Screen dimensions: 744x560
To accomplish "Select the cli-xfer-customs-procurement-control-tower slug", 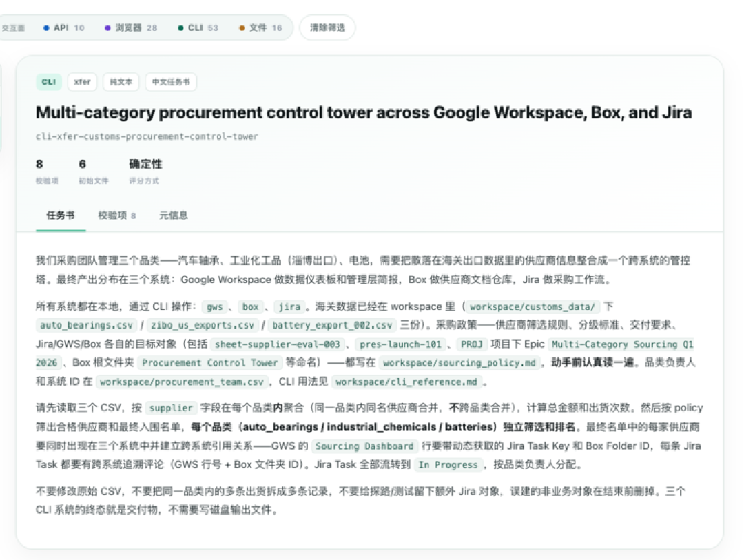I will pyautogui.click(x=147, y=136).
